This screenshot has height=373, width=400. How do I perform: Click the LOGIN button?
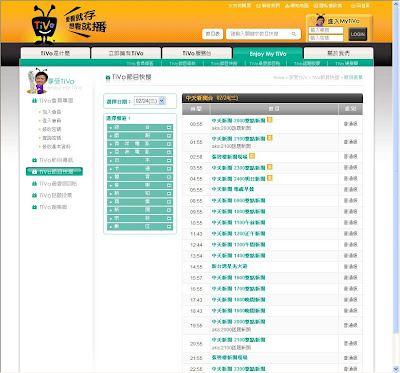click(x=358, y=34)
